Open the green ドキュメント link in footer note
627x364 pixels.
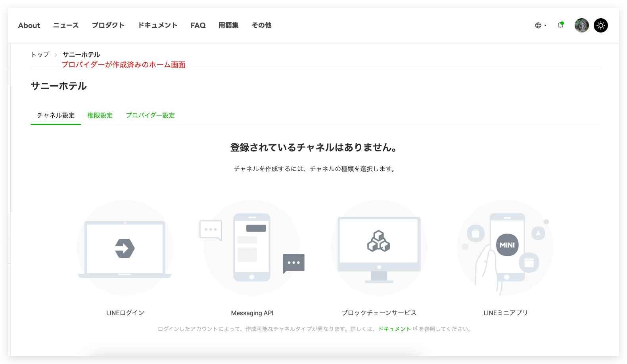(395, 329)
